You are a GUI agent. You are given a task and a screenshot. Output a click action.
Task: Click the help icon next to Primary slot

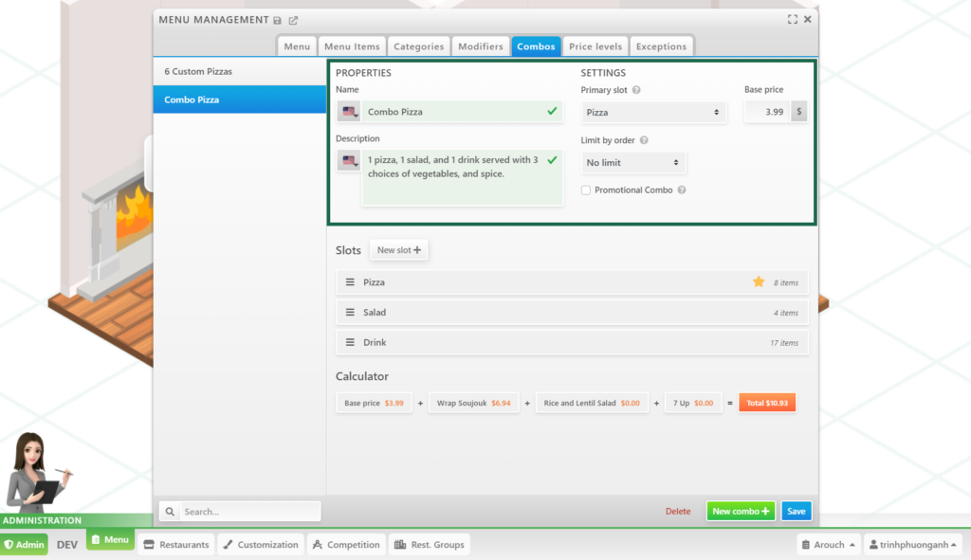[x=636, y=90]
